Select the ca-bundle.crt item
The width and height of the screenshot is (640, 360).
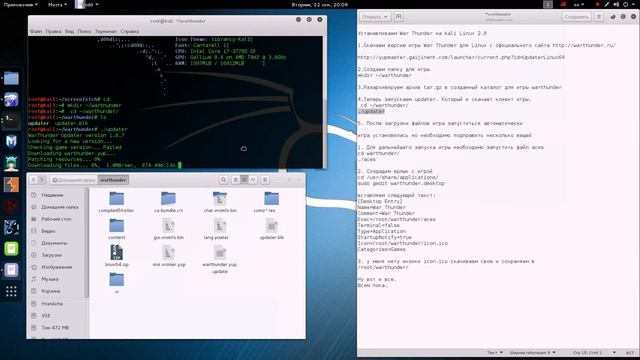pos(168,202)
